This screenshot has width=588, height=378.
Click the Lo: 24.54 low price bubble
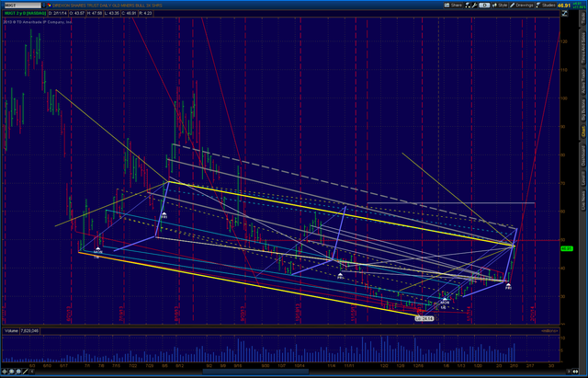(424, 319)
